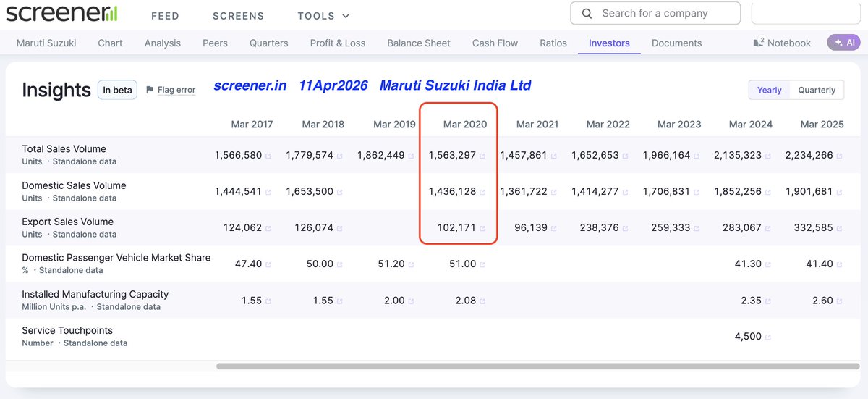Click the In beta badge
The image size is (868, 399).
pyautogui.click(x=117, y=90)
